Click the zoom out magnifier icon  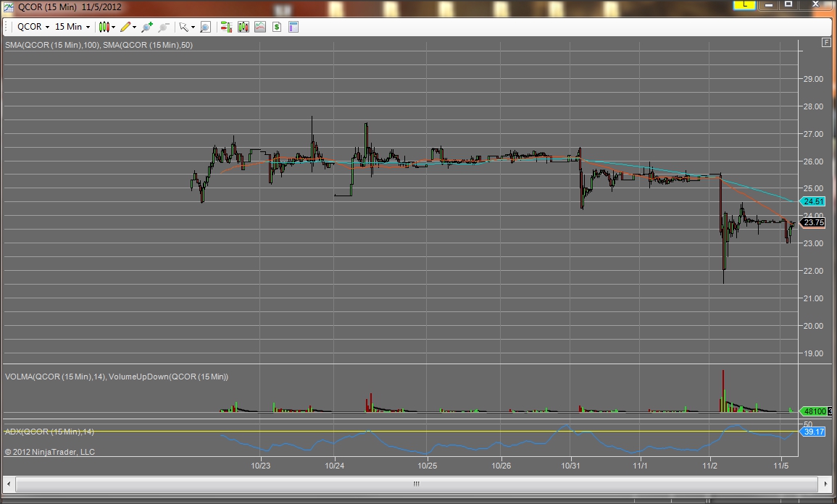click(x=164, y=27)
